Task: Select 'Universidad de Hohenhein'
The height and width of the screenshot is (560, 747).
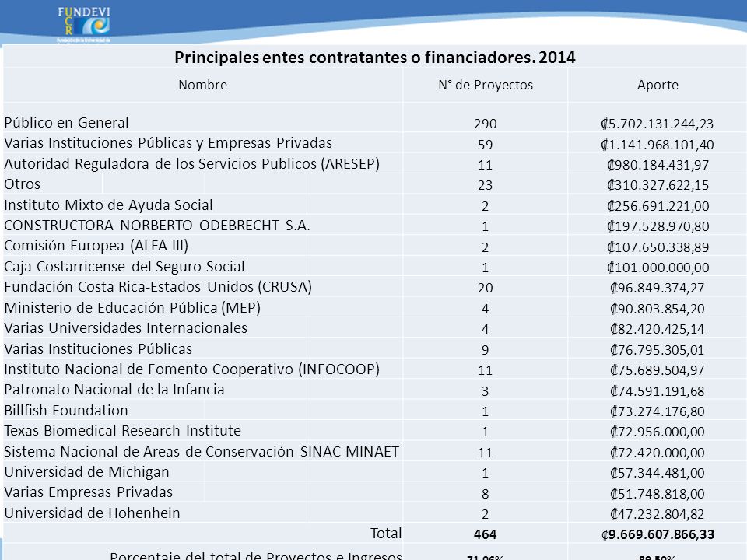Action: point(92,513)
